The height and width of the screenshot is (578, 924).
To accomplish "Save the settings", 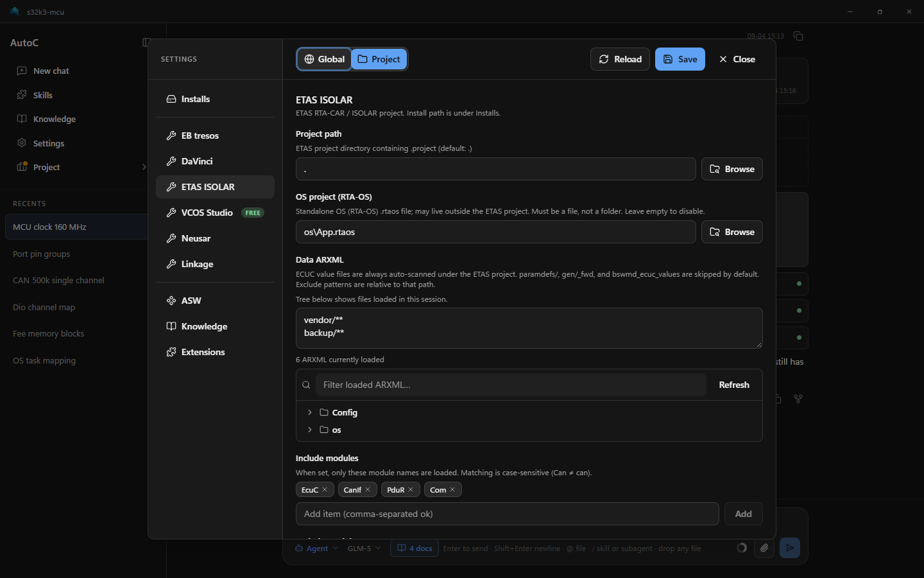I will click(680, 59).
